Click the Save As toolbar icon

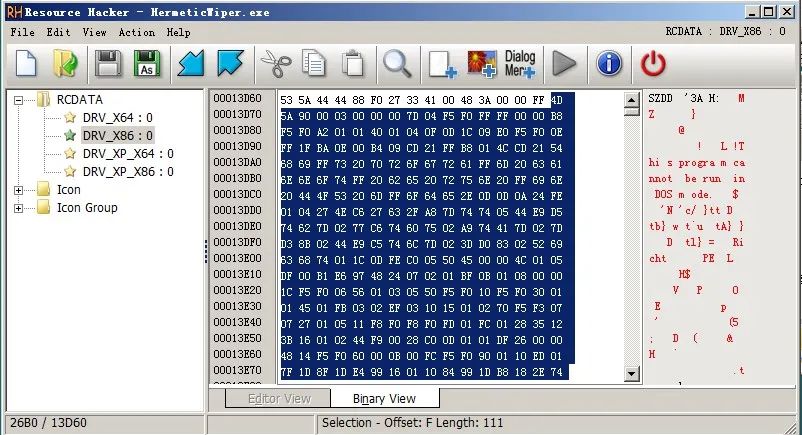[x=147, y=64]
